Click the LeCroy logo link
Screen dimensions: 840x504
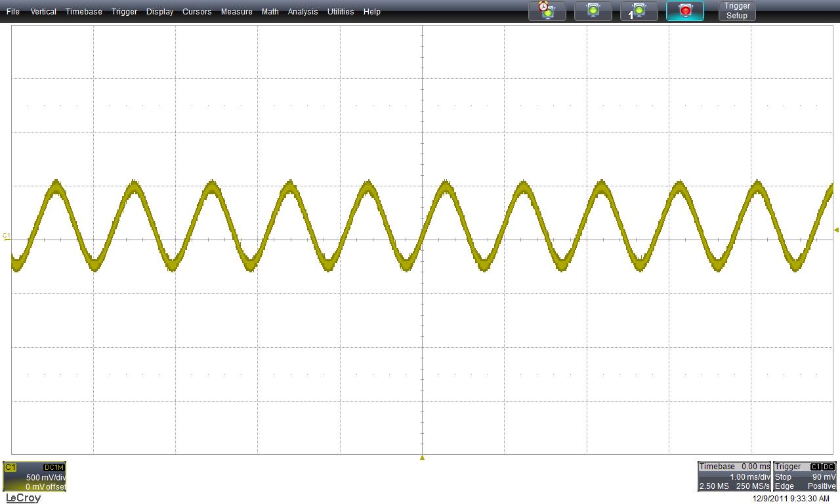tap(23, 498)
